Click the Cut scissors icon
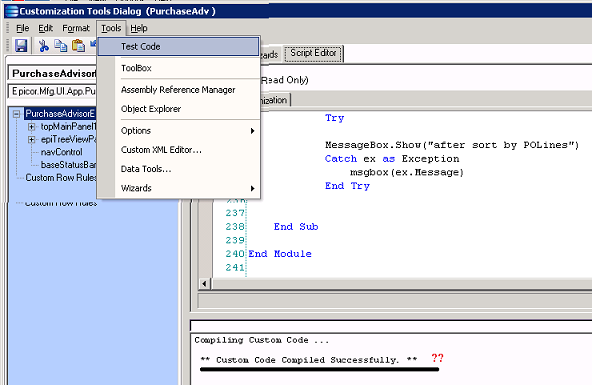 [x=43, y=46]
